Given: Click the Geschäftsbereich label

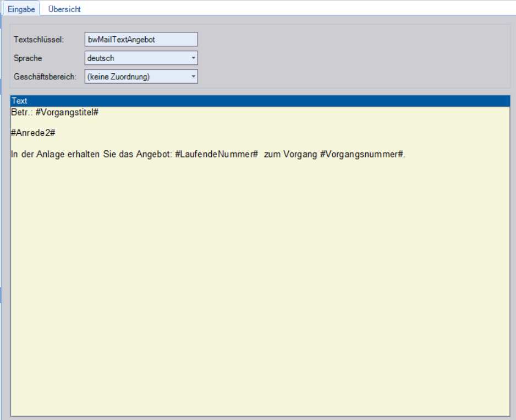Looking at the screenshot, I should pyautogui.click(x=45, y=77).
